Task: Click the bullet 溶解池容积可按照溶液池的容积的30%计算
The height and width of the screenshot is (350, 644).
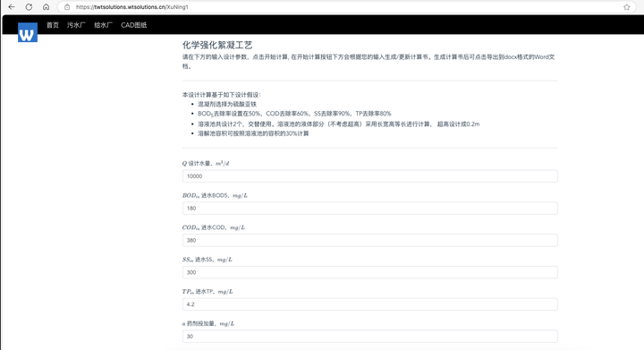Action: point(253,133)
